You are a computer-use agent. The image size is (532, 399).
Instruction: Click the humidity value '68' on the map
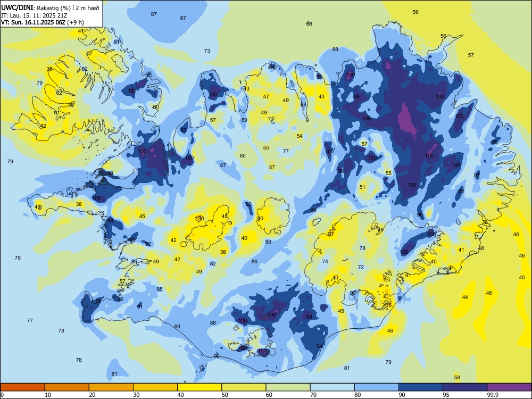[x=309, y=24]
